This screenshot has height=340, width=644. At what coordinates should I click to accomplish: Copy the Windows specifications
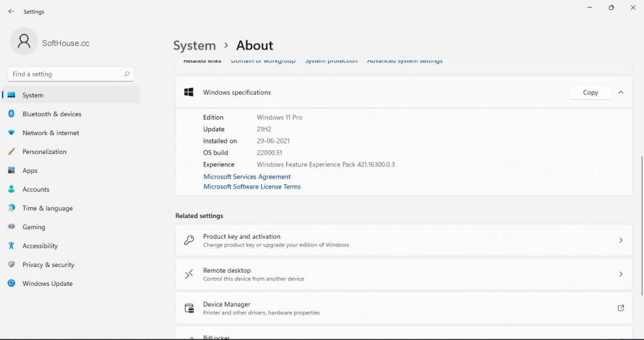(x=590, y=92)
